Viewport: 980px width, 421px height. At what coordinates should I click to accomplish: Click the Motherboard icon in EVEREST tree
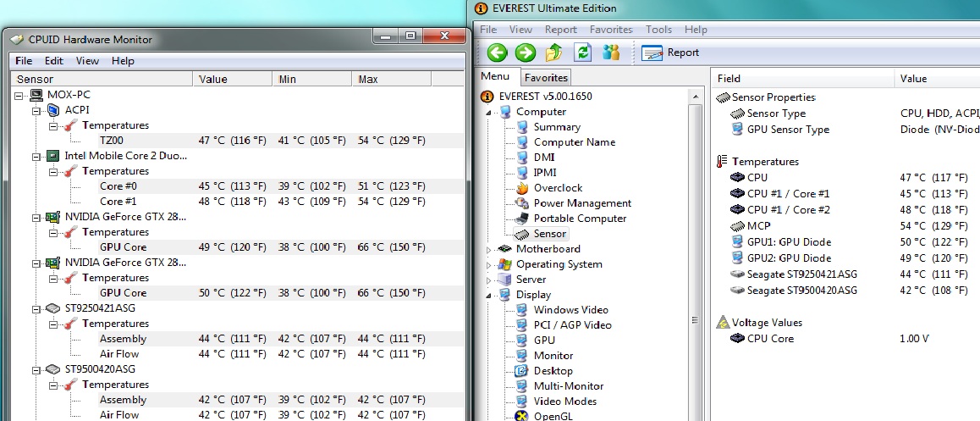pyautogui.click(x=504, y=249)
